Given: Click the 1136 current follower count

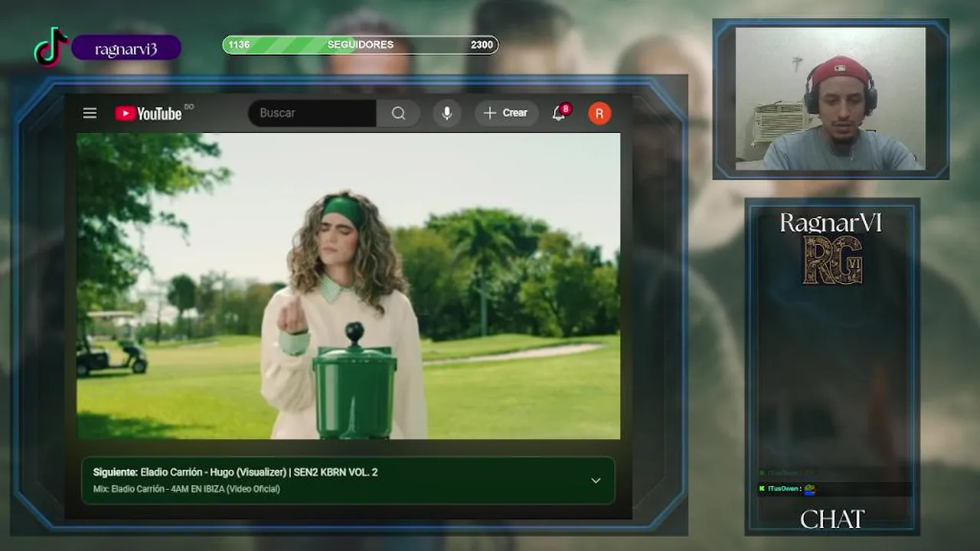Looking at the screenshot, I should click(x=239, y=44).
